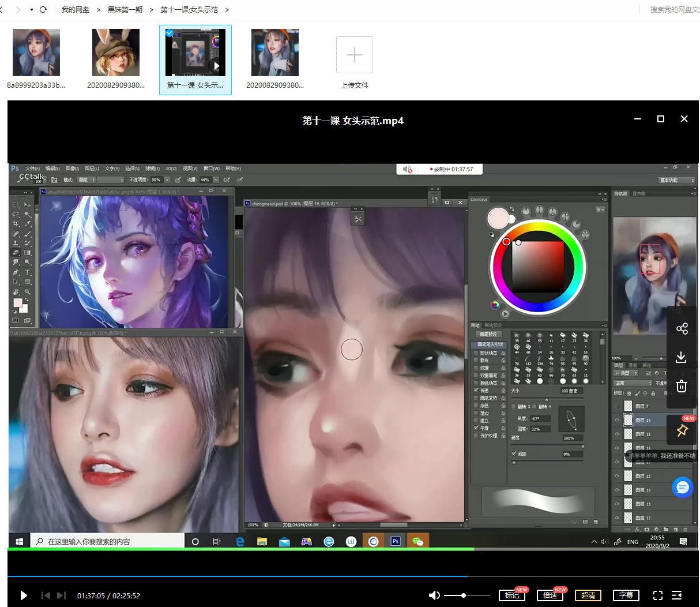Select the Type tool
700x607 pixels.
[27, 272]
